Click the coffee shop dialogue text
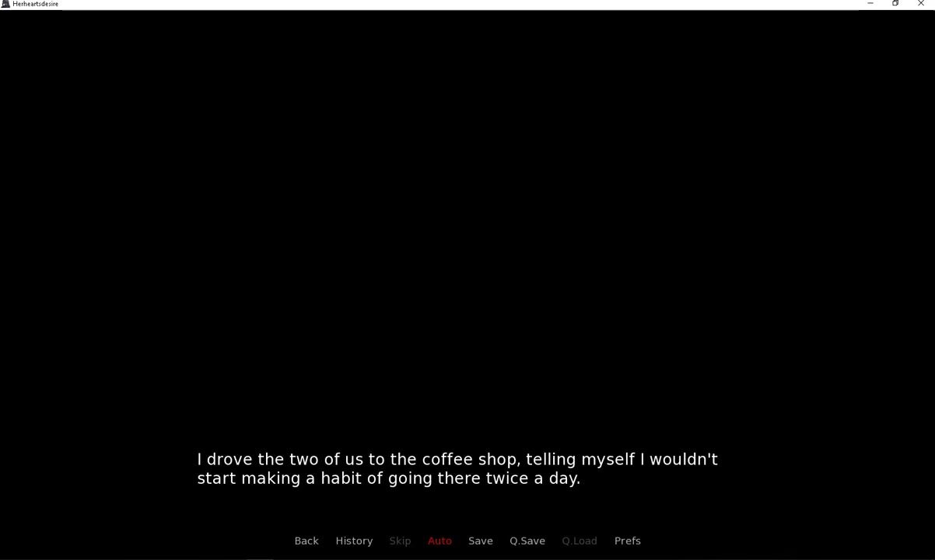This screenshot has width=935, height=560. pyautogui.click(x=457, y=468)
